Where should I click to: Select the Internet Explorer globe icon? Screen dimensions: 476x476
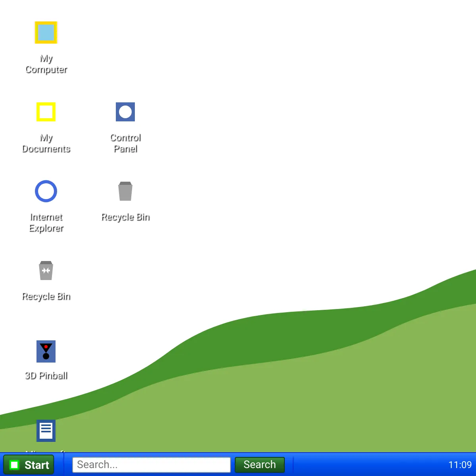click(46, 191)
